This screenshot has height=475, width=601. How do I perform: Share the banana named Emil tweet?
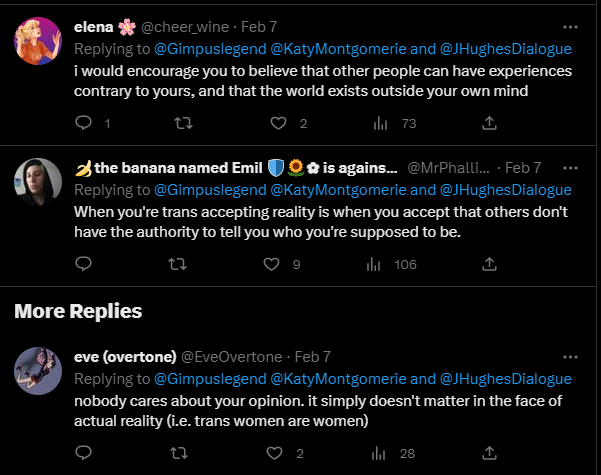(489, 264)
